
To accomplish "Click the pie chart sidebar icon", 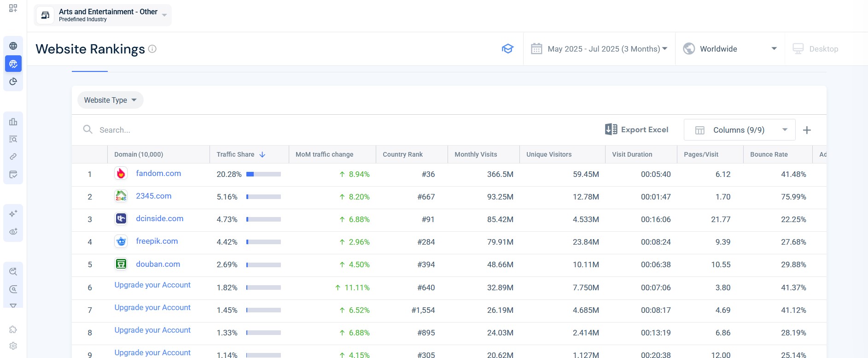I will pos(13,82).
